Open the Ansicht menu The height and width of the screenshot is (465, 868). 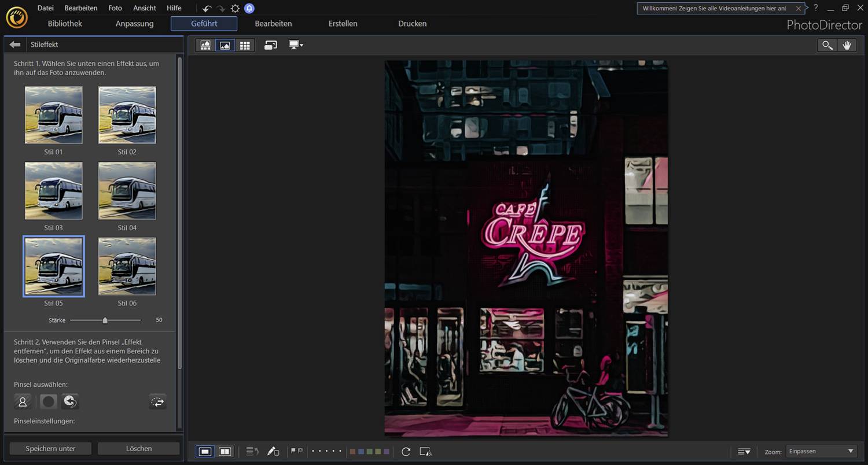tap(144, 8)
